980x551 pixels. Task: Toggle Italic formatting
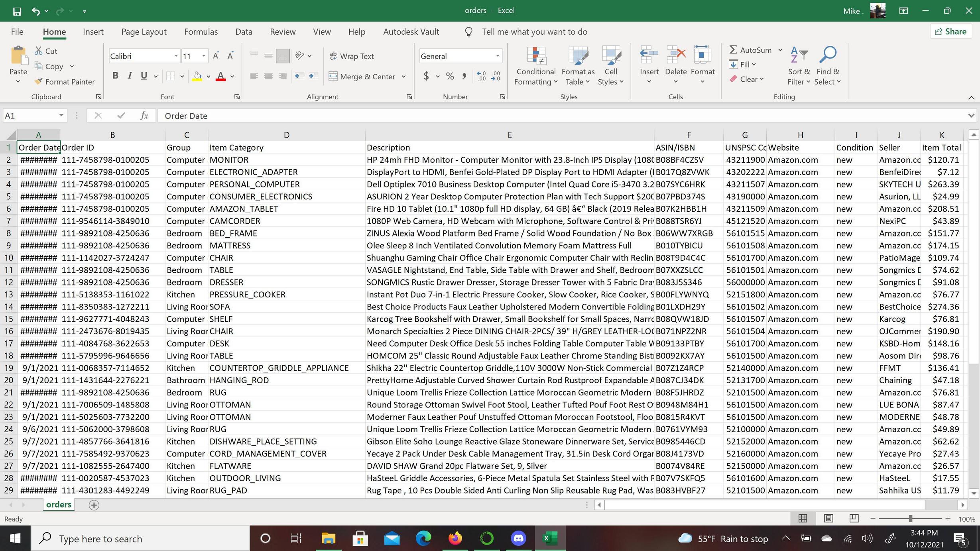coord(130,76)
